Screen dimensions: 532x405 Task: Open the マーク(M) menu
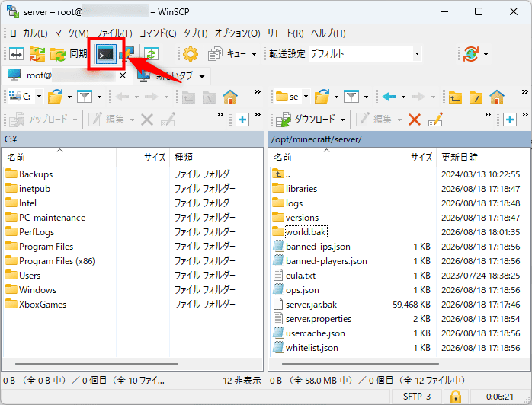72,33
